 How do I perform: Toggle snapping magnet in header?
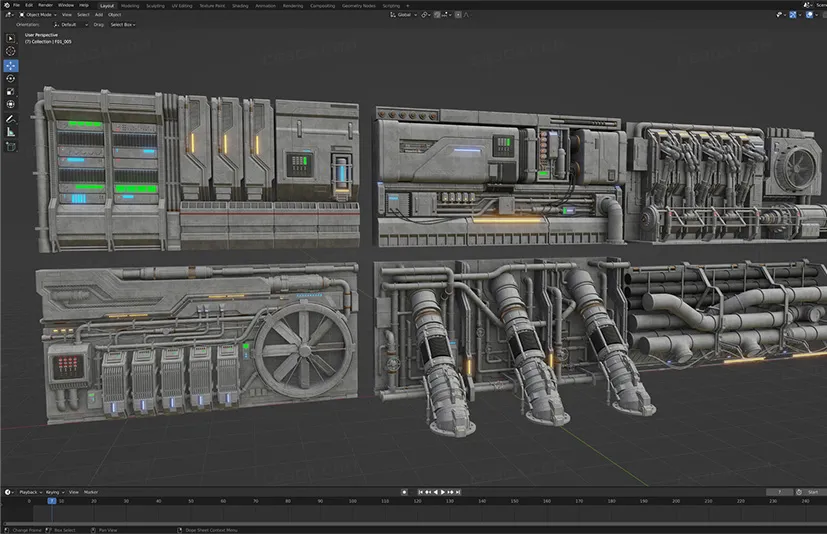point(437,15)
